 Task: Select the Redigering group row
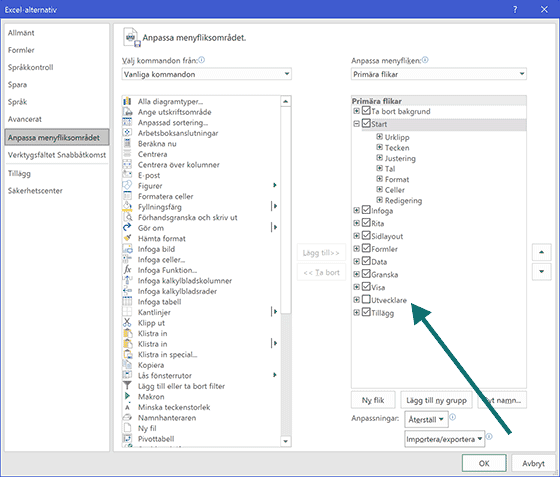(x=403, y=200)
